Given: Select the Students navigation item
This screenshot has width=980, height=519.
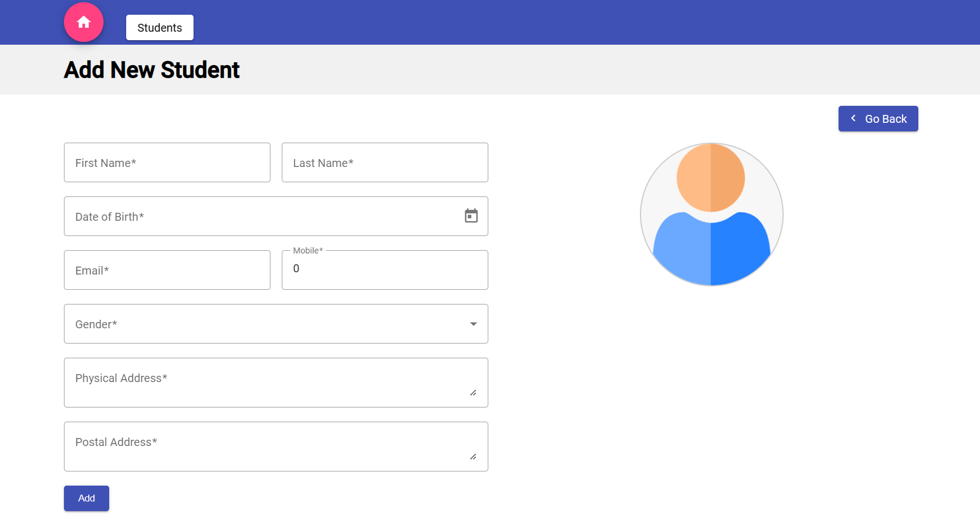Looking at the screenshot, I should coord(160,27).
